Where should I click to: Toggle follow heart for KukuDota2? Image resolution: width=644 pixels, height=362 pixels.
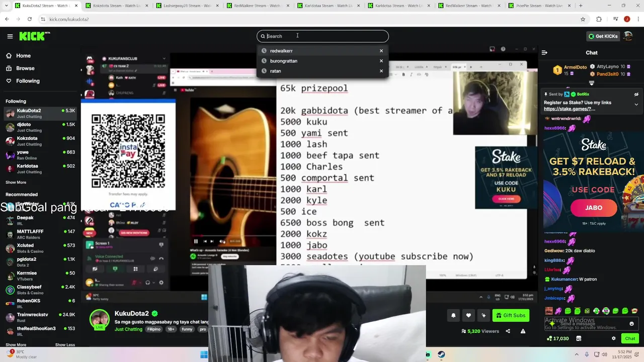tap(468, 315)
